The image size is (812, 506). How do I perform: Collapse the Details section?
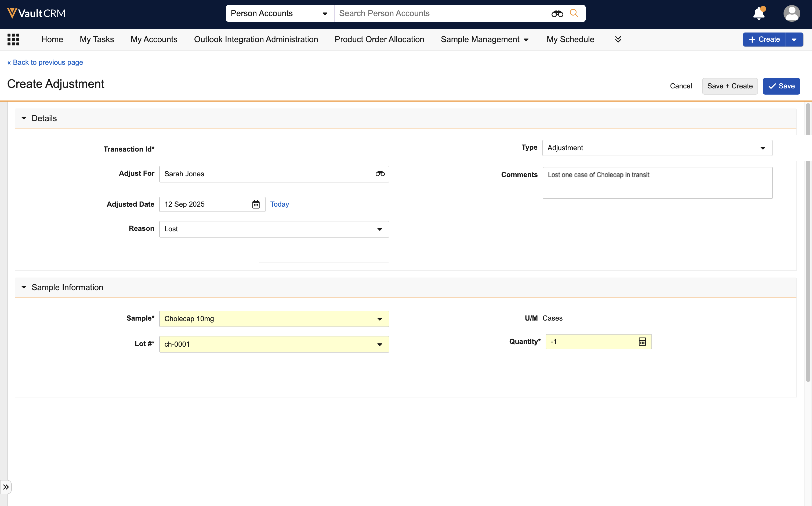point(24,119)
